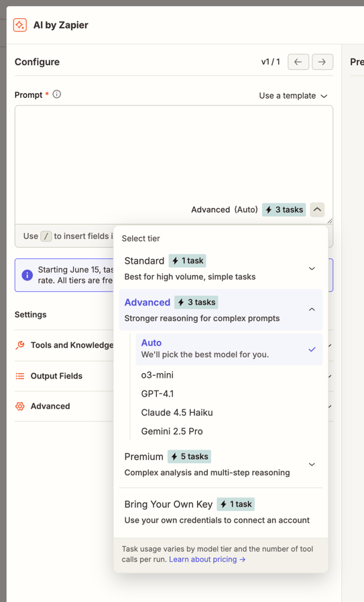
Task: Click 'Best for high volume, simple tasks' text
Action: click(190, 277)
